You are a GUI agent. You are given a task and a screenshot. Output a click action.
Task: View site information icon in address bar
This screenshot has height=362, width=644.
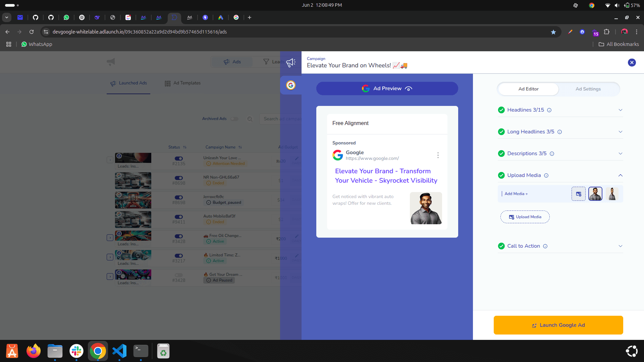[x=46, y=32]
